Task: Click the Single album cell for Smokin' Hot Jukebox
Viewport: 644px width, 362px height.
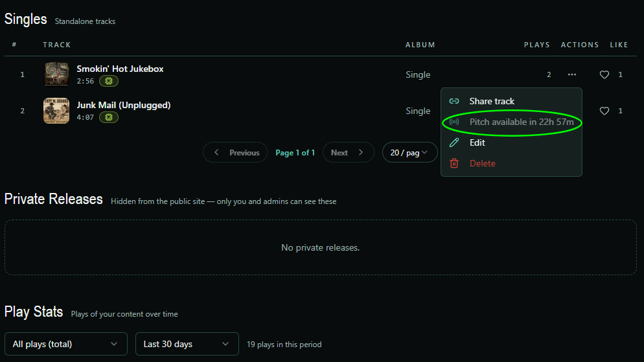Action: (418, 74)
